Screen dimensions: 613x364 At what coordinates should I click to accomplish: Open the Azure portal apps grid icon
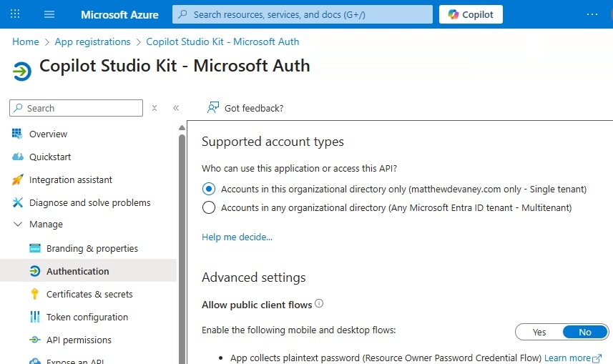[15, 14]
